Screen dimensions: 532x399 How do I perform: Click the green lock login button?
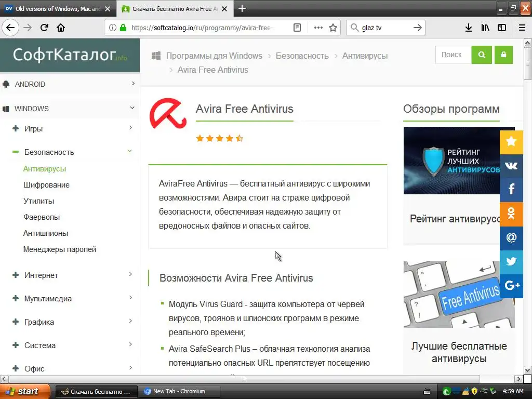(x=503, y=55)
